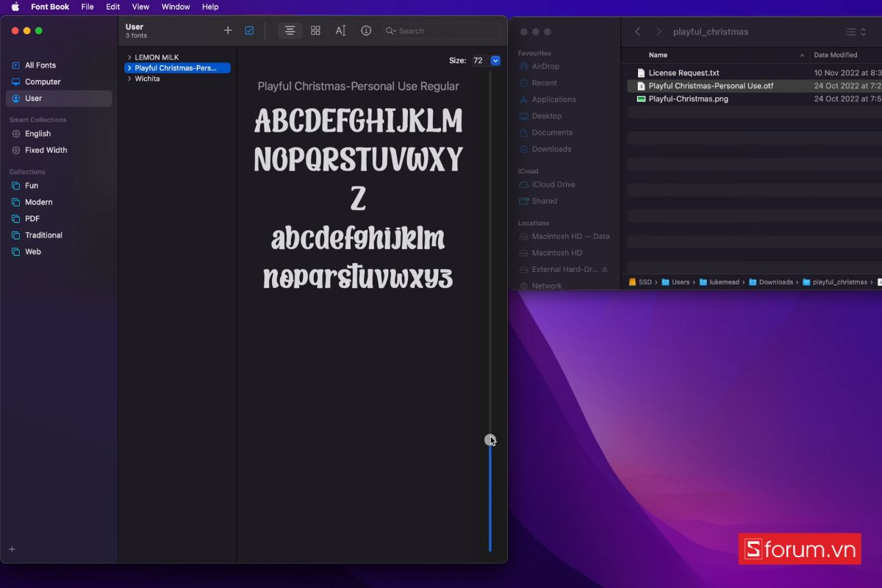The image size is (882, 588).
Task: Open the Traditional collection
Action: (x=59, y=235)
